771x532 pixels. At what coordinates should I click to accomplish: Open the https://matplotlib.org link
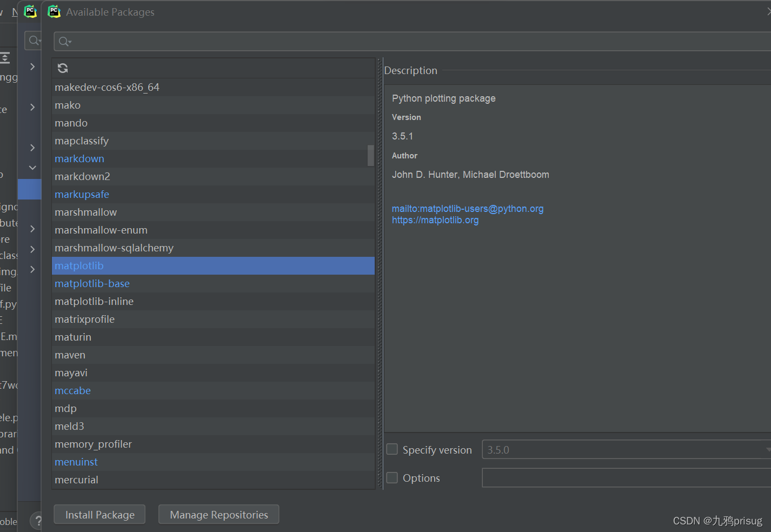pos(435,220)
